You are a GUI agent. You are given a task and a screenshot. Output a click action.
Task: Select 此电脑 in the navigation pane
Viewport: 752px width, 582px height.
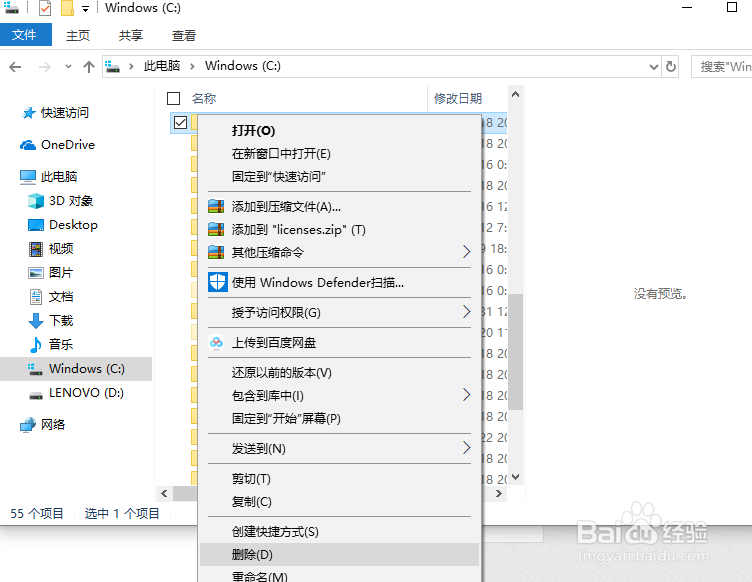(48, 177)
